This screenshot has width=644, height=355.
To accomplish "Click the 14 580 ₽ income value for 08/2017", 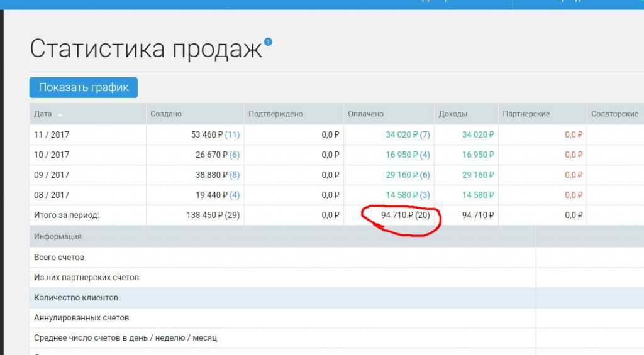I will (x=477, y=195).
